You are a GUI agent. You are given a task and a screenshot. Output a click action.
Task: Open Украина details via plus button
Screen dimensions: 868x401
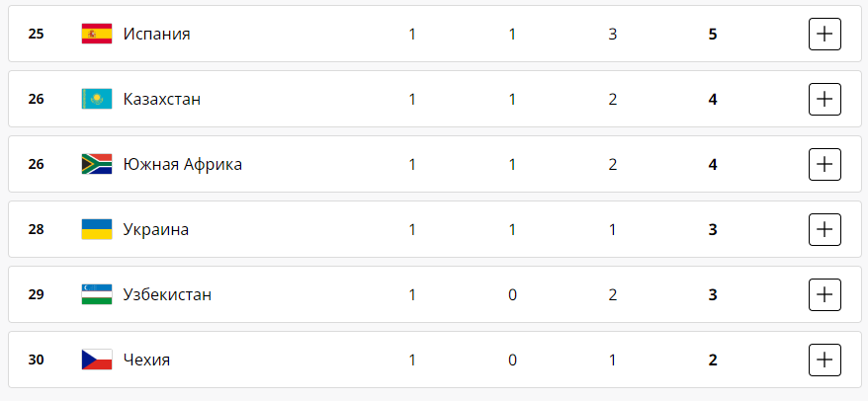825,230
